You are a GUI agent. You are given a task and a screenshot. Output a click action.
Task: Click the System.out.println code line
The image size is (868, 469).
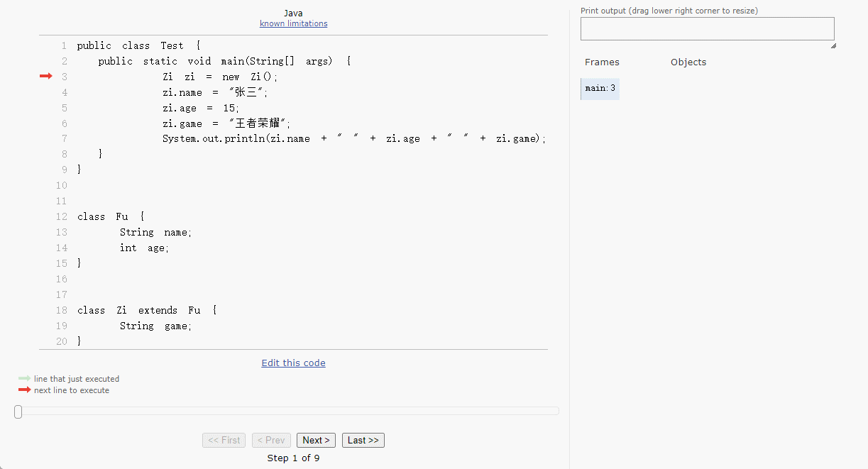pos(353,138)
